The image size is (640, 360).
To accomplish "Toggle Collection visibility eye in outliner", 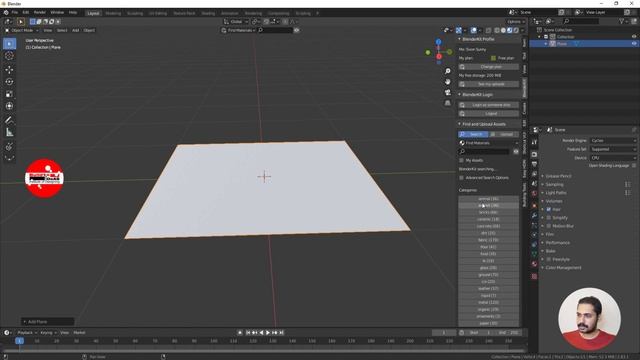I will coord(634,37).
